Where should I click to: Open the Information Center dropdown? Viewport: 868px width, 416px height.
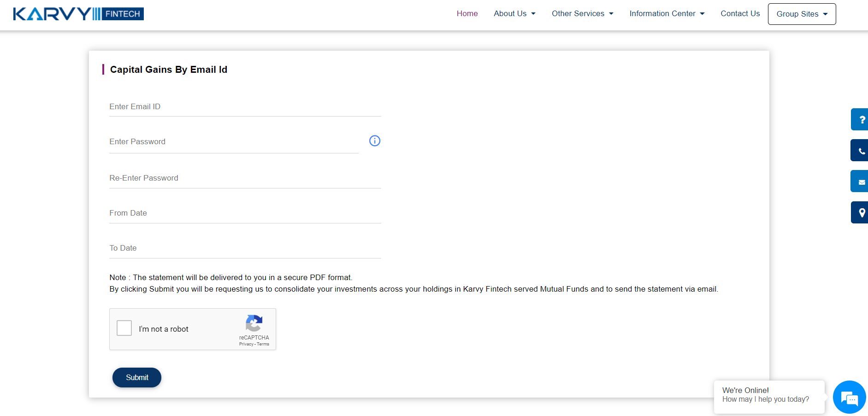coord(667,14)
